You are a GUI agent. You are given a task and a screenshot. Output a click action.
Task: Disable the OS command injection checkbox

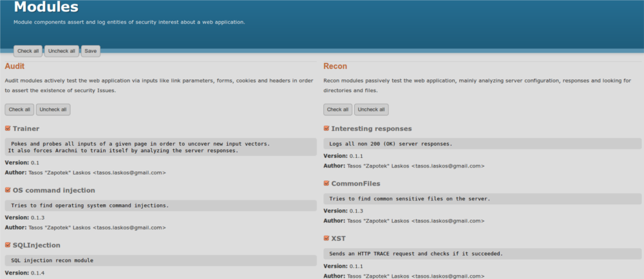pyautogui.click(x=8, y=191)
